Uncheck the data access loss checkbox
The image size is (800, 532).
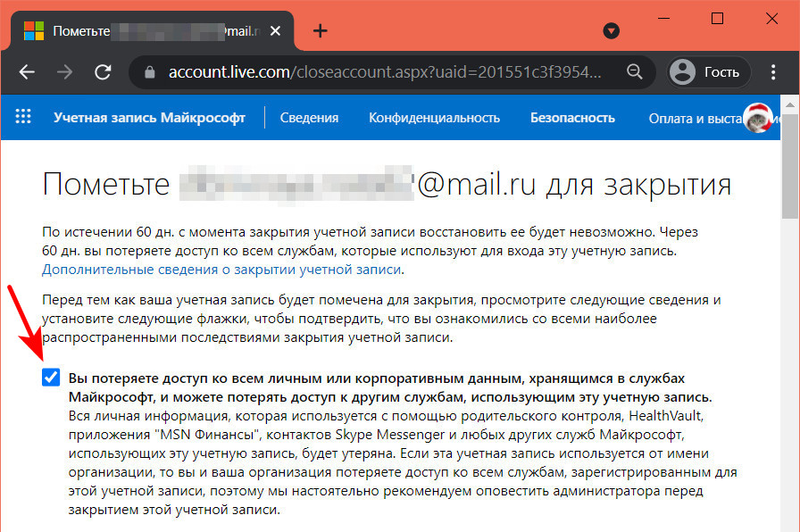[x=51, y=378]
